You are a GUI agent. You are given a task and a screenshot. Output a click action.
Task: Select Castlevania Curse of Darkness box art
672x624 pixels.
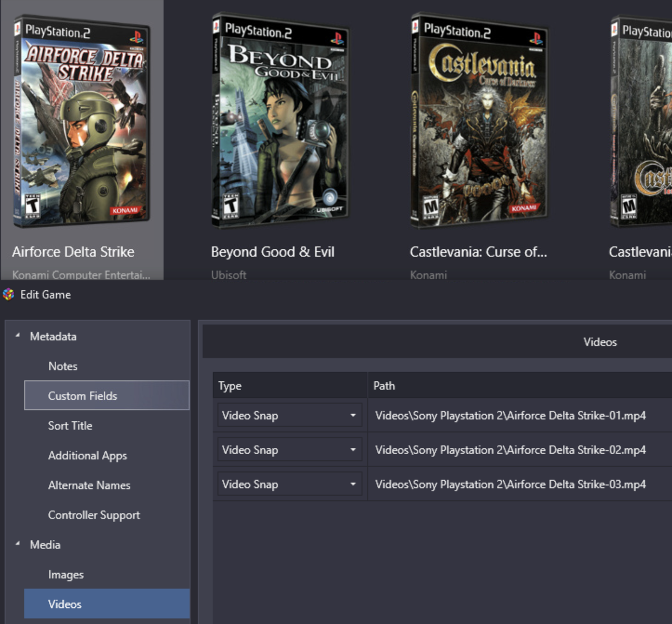(479, 121)
